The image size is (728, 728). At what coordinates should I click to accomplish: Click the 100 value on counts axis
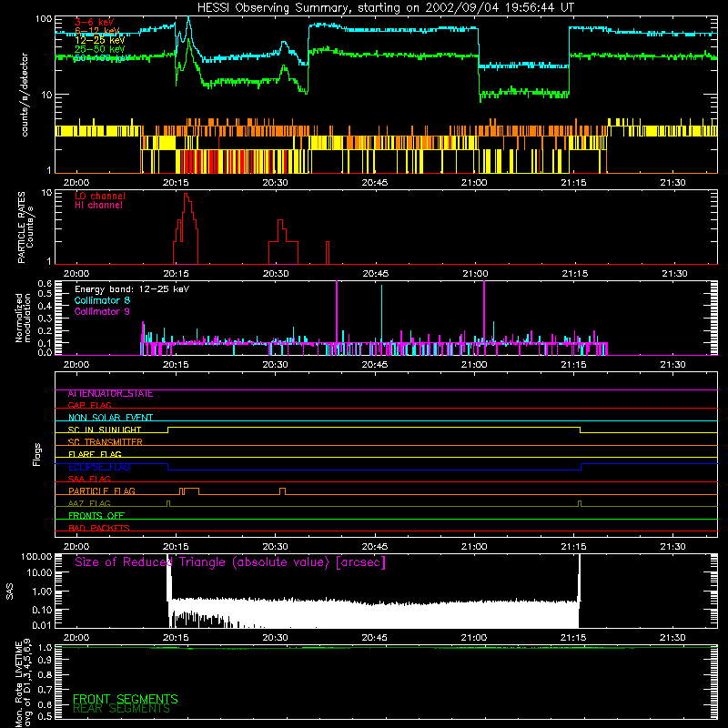click(x=44, y=19)
